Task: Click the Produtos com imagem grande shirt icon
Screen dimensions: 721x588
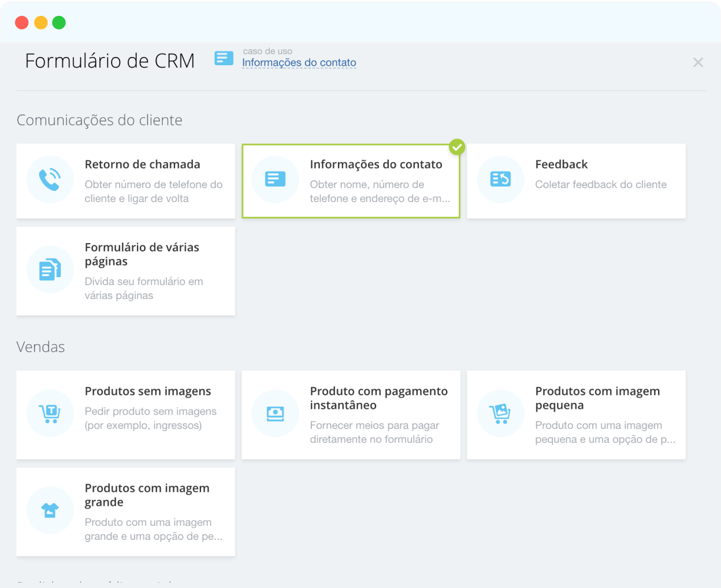Action: [50, 510]
